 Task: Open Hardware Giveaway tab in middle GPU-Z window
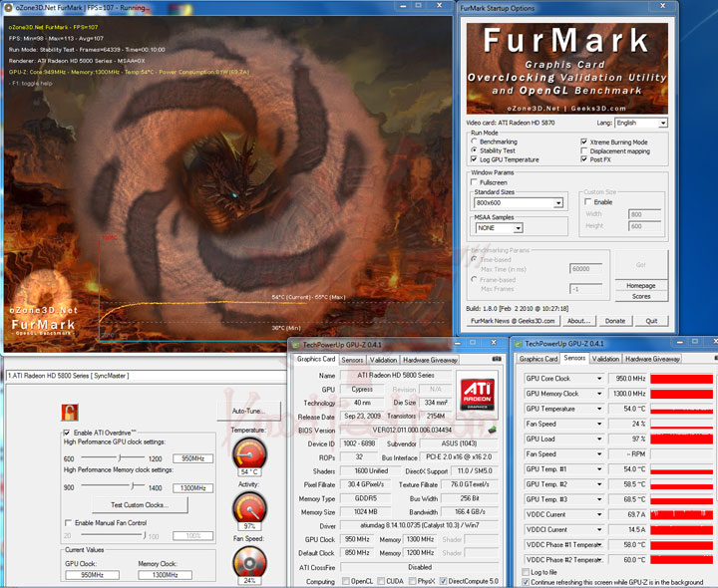tap(430, 360)
